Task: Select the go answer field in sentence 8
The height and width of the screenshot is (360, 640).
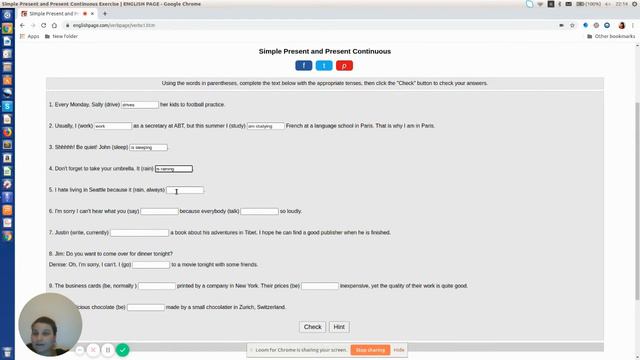Action: (x=151, y=265)
